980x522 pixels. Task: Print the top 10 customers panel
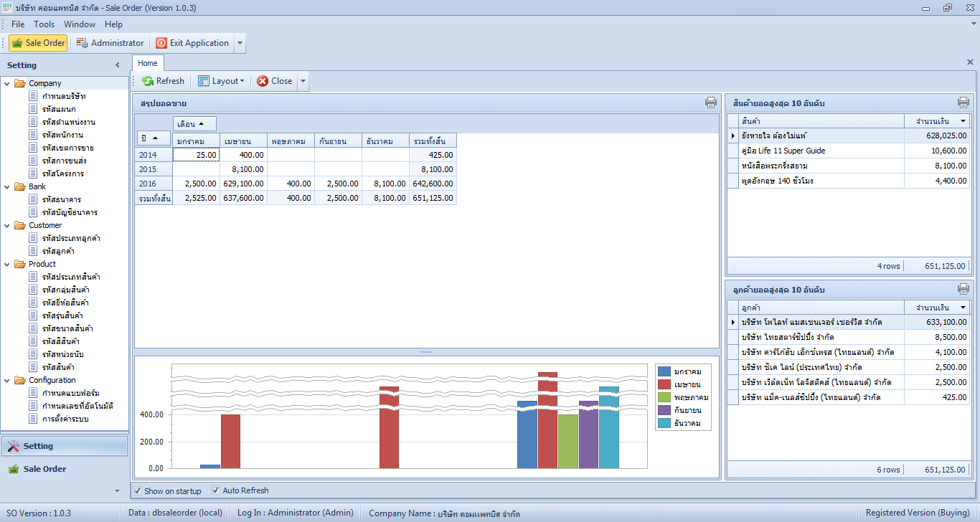tap(963, 289)
